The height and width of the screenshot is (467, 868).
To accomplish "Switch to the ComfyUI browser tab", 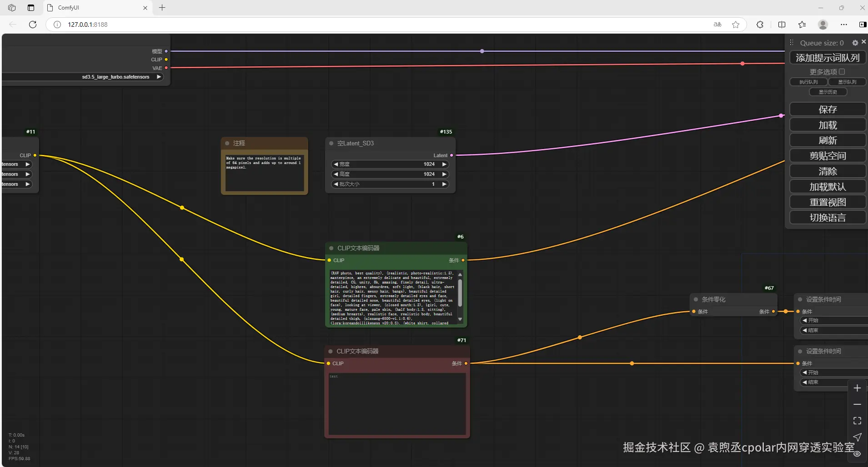I will point(98,8).
